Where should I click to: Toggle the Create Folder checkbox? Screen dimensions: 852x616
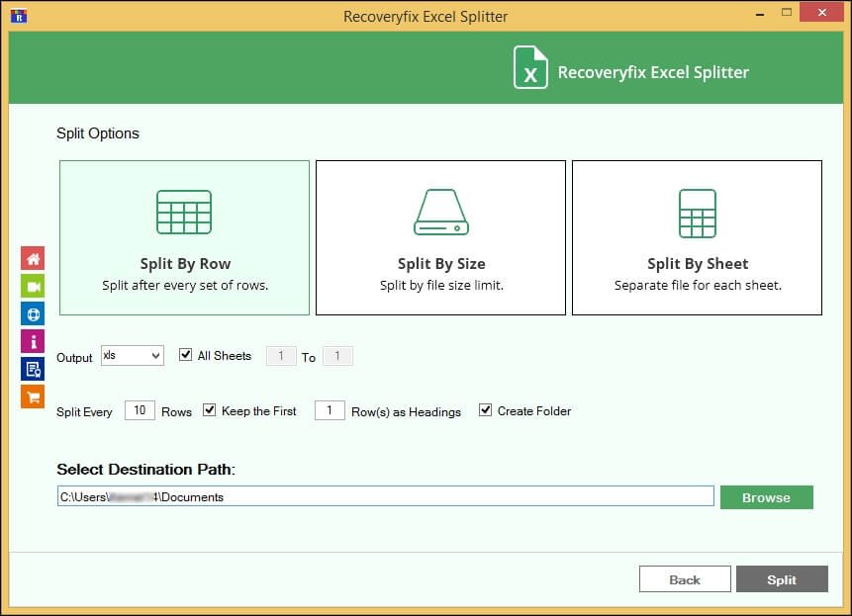(x=485, y=409)
